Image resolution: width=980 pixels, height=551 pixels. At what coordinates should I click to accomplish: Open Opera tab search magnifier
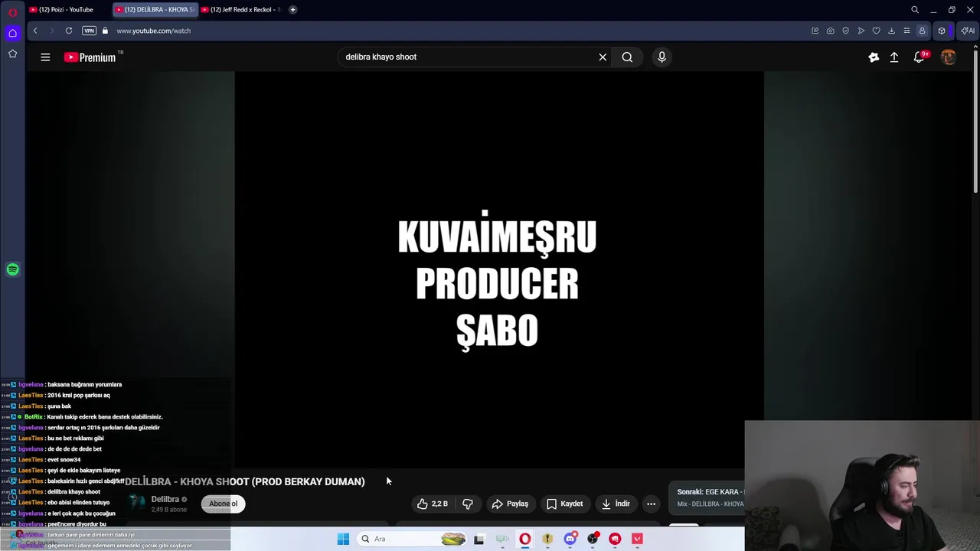(x=915, y=9)
